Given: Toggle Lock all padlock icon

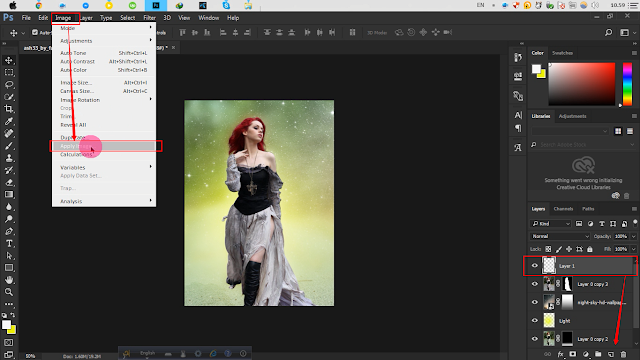Looking at the screenshot, I should click(589, 249).
